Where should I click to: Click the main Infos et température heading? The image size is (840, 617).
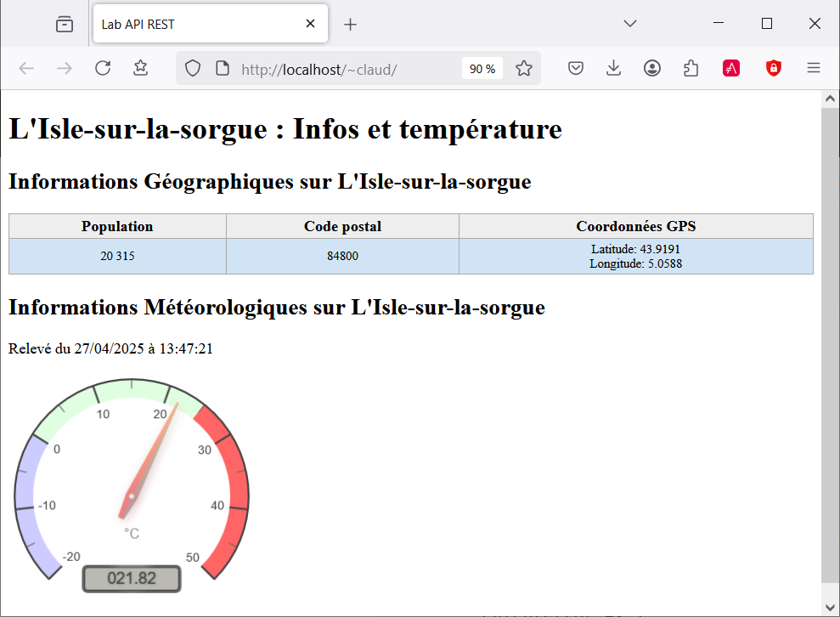pyautogui.click(x=285, y=129)
